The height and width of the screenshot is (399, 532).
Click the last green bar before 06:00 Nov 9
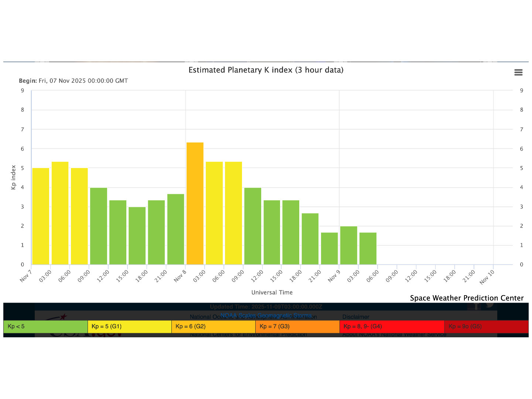368,248
